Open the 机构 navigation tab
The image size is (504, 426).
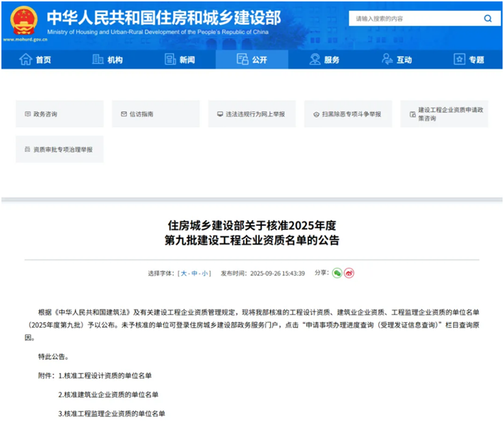[107, 59]
